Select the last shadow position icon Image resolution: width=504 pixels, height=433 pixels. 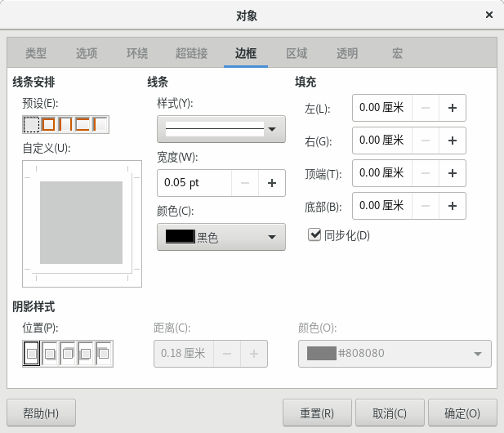point(104,354)
